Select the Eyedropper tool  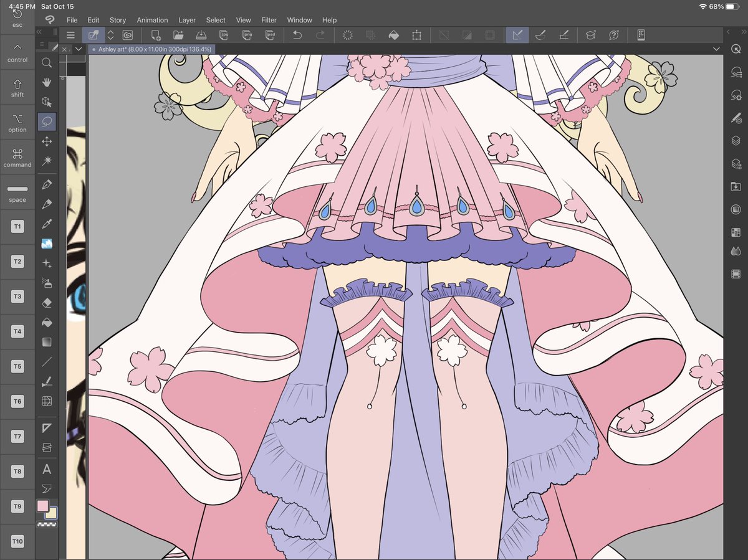[47, 224]
